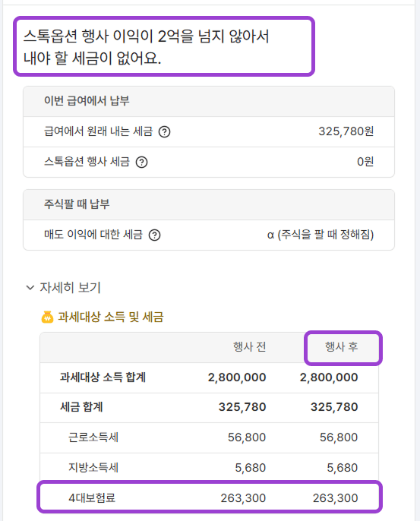Image resolution: width=420 pixels, height=521 pixels.
Task: Click the 주식팔 때 납부 section header
Action: click(77, 204)
